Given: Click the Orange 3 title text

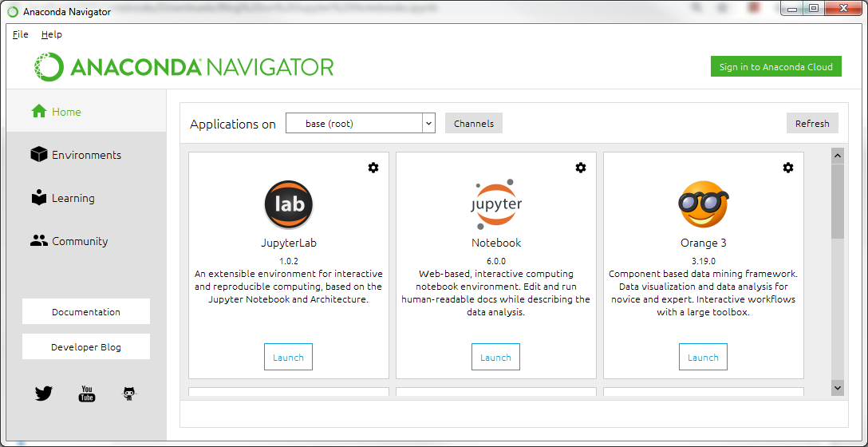Looking at the screenshot, I should (x=703, y=243).
